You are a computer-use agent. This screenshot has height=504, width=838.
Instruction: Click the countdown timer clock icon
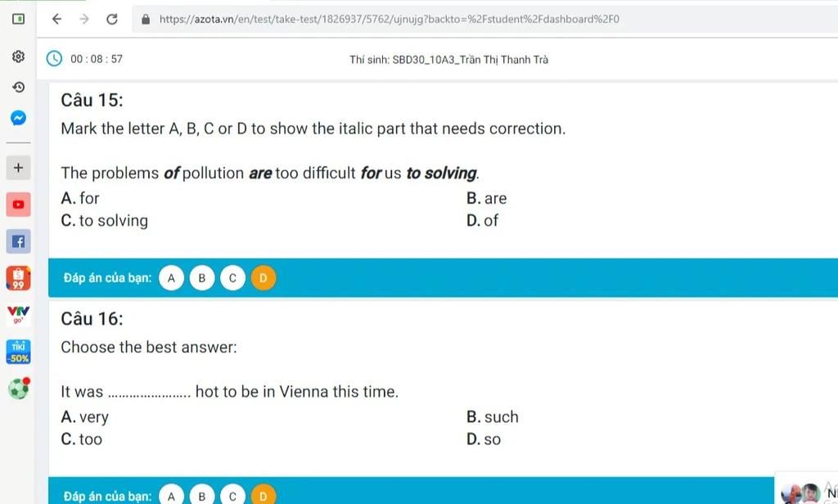pyautogui.click(x=54, y=58)
